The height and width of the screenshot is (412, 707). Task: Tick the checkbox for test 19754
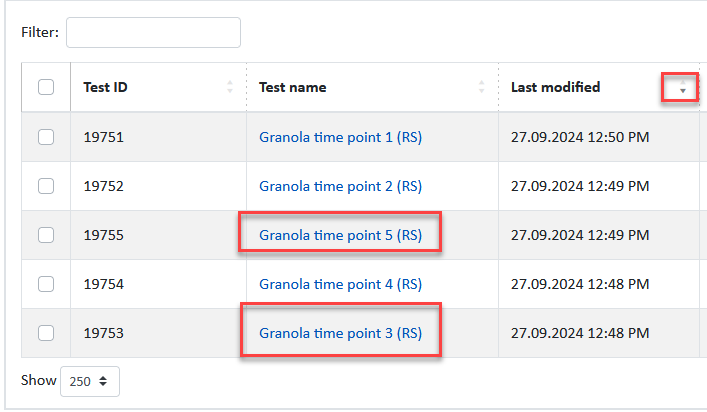46,284
